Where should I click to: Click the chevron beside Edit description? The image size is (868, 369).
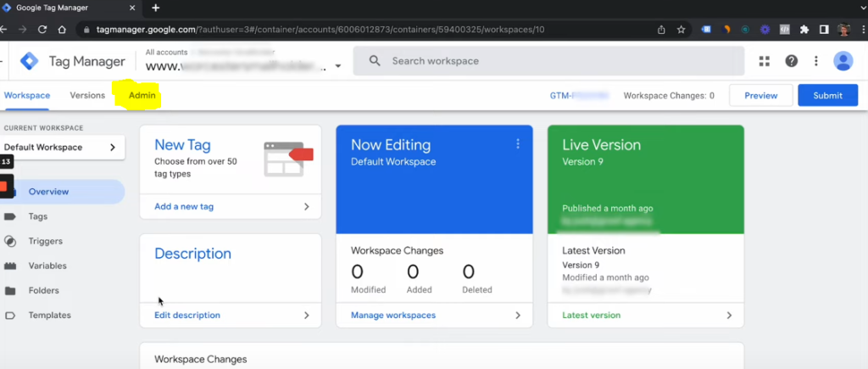(307, 316)
